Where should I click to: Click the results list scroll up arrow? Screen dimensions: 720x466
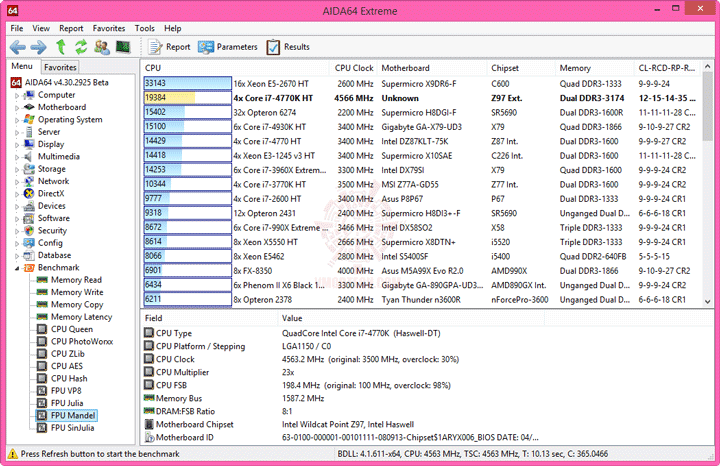708,67
